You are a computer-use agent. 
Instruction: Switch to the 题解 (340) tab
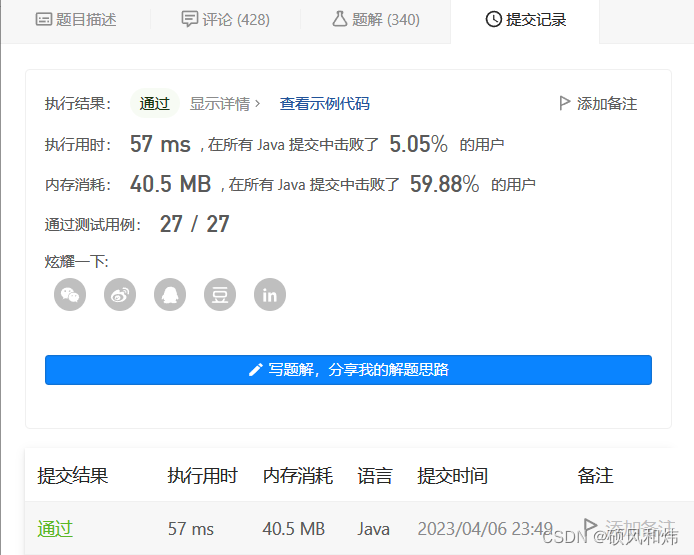(376, 19)
